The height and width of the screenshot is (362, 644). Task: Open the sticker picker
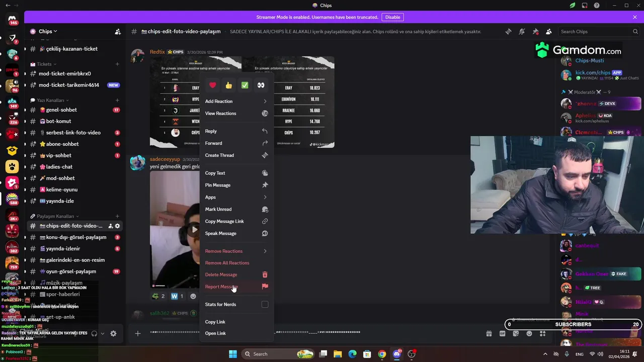point(516,333)
